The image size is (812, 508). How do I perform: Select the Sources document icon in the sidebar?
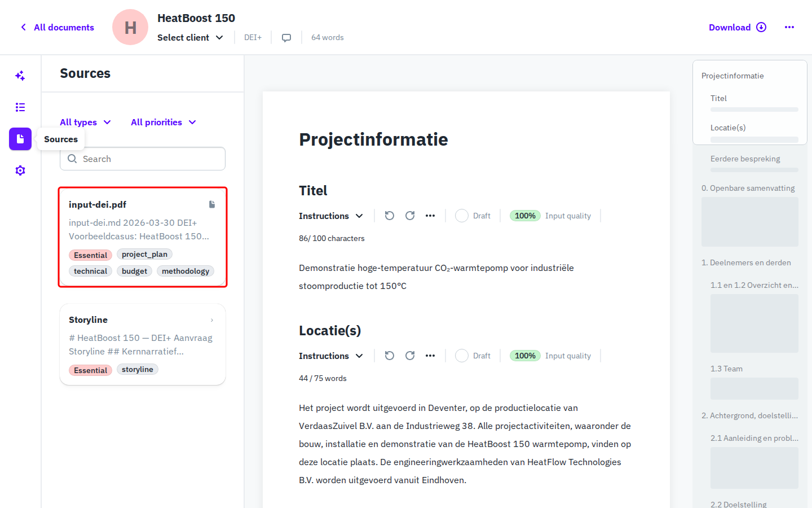(x=20, y=139)
